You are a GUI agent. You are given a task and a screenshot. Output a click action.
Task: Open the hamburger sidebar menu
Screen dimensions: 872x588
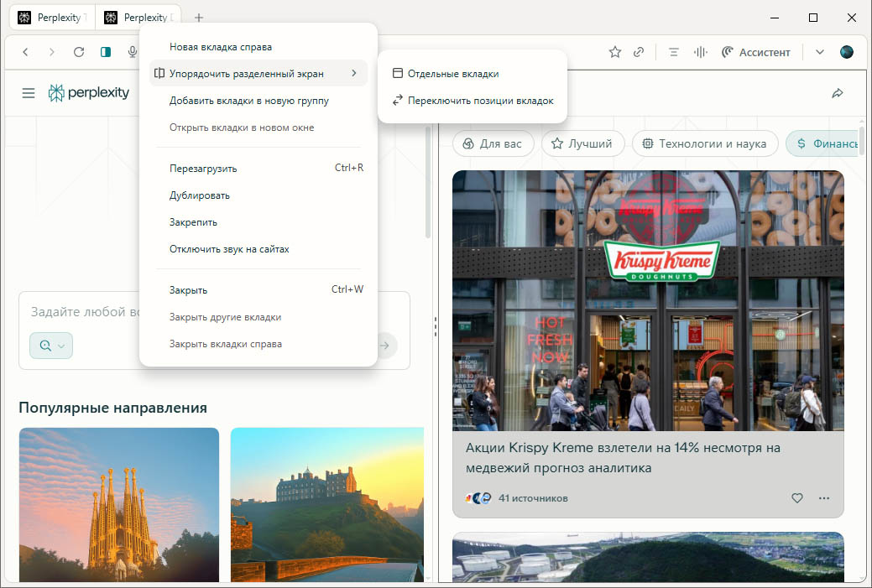coord(29,93)
